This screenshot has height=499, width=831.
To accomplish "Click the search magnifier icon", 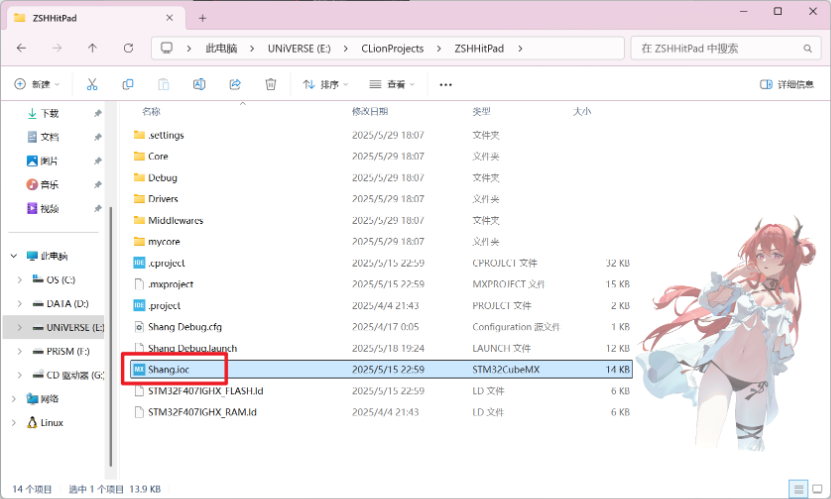I will 807,49.
